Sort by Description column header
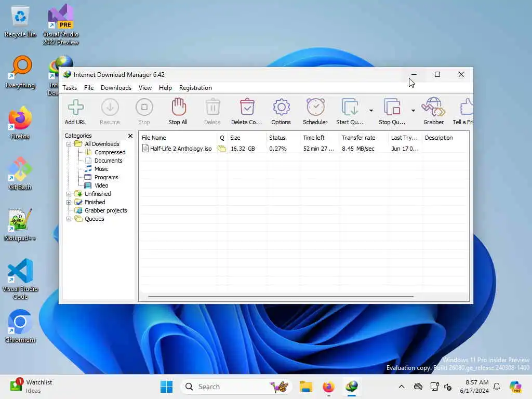Viewport: 532px width, 399px height. pos(445,138)
